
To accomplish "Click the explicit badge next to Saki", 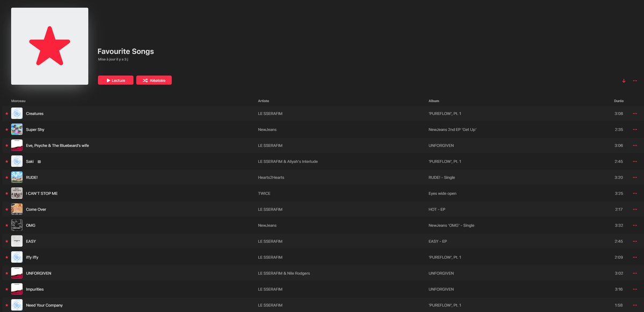I will click(x=39, y=161).
